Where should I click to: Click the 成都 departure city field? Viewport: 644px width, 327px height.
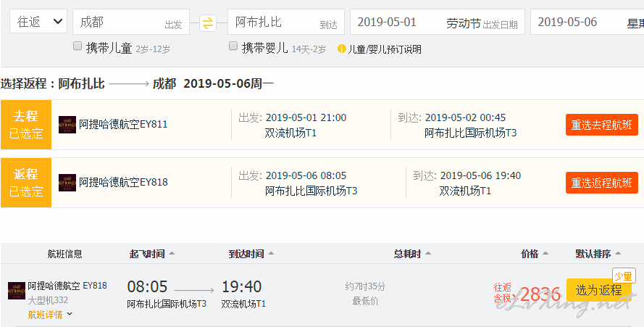pyautogui.click(x=131, y=22)
